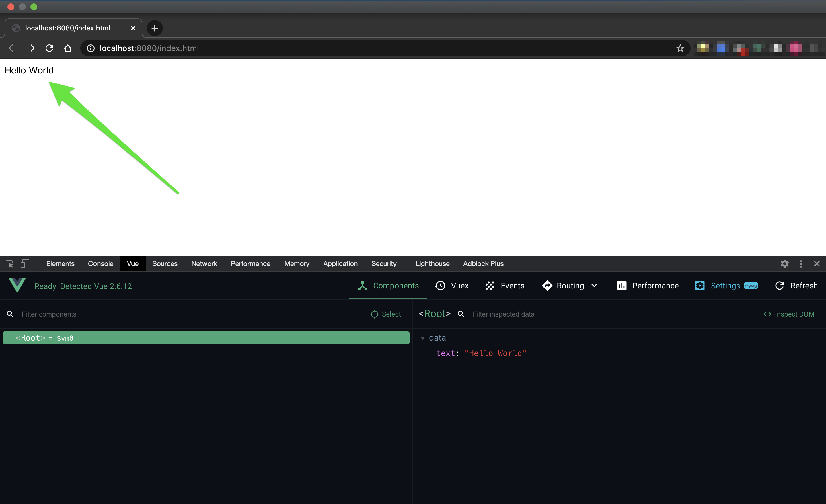Expand the Routing dropdown chevron

(x=594, y=286)
